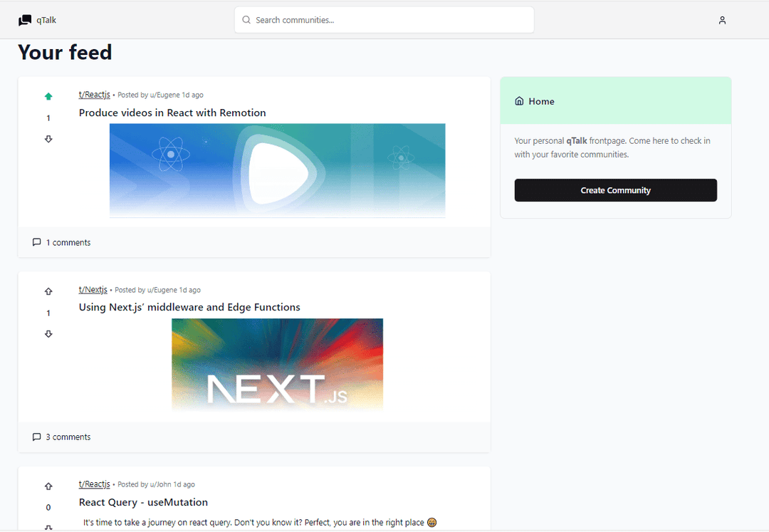Image resolution: width=769 pixels, height=532 pixels.
Task: Click the qTalk chat bubbles logo icon
Action: coord(24,20)
